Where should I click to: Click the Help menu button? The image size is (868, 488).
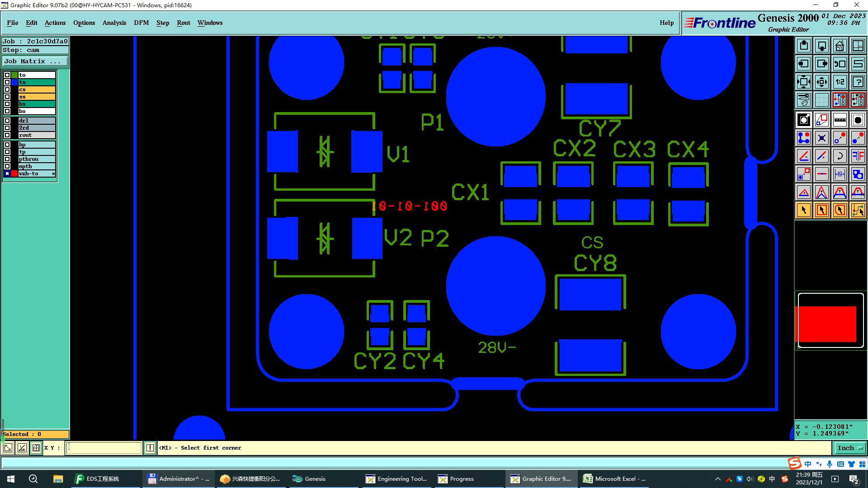[x=666, y=23]
